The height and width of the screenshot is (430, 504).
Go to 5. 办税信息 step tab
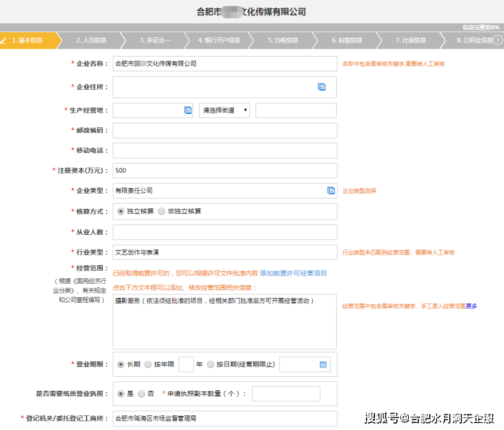pyautogui.click(x=283, y=40)
